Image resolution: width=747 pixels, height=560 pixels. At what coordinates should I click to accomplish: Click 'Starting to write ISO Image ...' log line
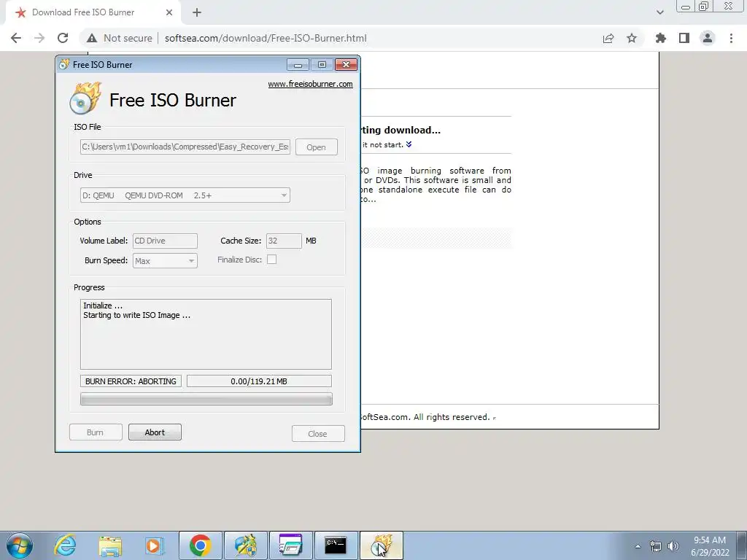pyautogui.click(x=136, y=315)
